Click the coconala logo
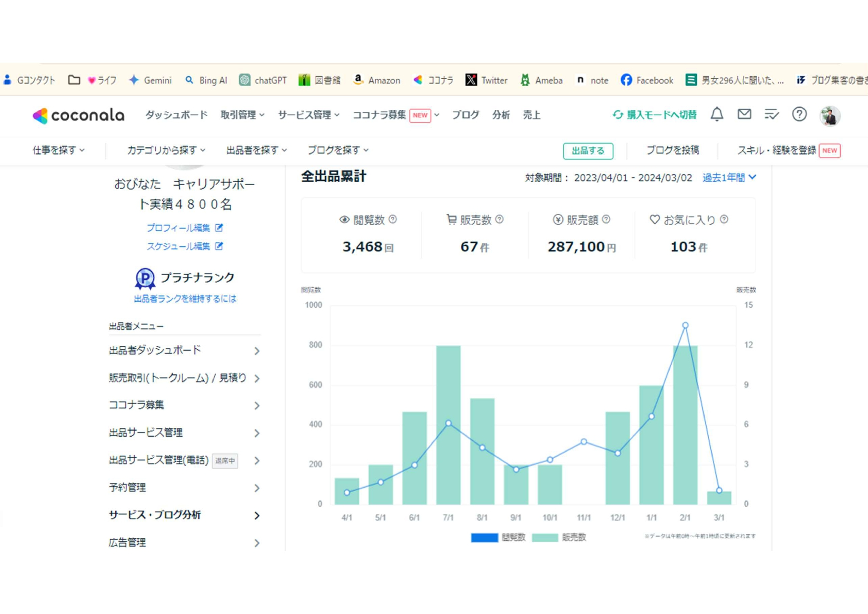 point(79,115)
